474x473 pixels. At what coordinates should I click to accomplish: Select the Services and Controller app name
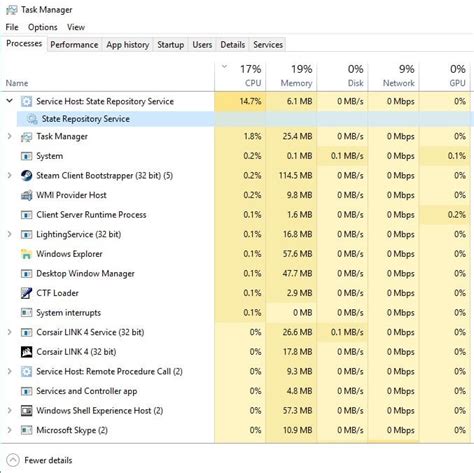pyautogui.click(x=87, y=391)
